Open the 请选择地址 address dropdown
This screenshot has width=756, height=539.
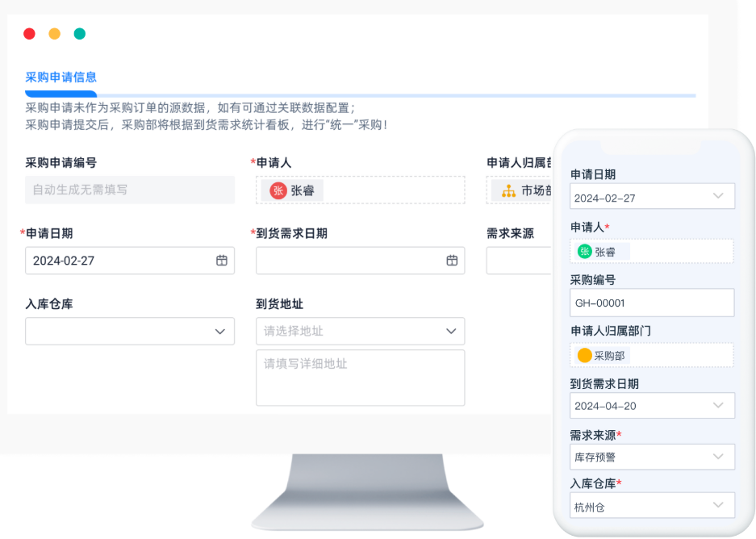[x=360, y=331]
